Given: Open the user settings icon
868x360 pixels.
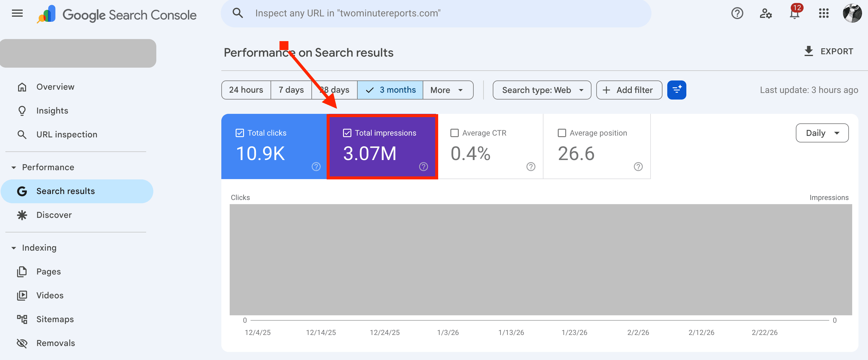Looking at the screenshot, I should 766,13.
